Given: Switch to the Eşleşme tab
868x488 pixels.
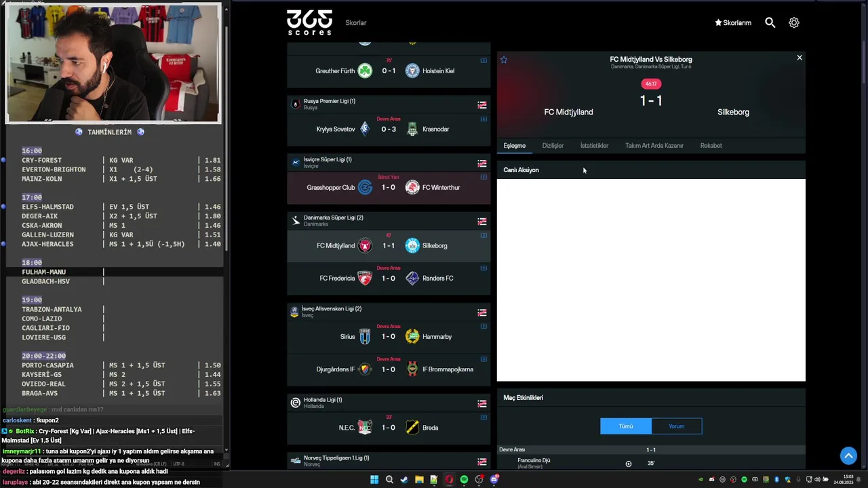Looking at the screenshot, I should pyautogui.click(x=515, y=146).
